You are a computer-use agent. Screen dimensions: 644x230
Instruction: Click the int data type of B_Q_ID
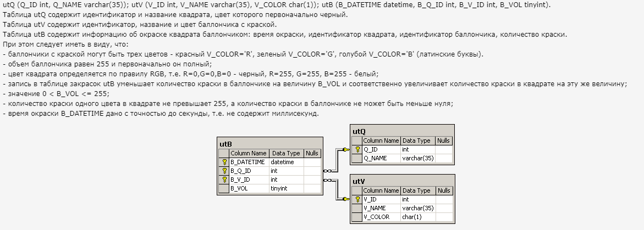tap(286, 171)
